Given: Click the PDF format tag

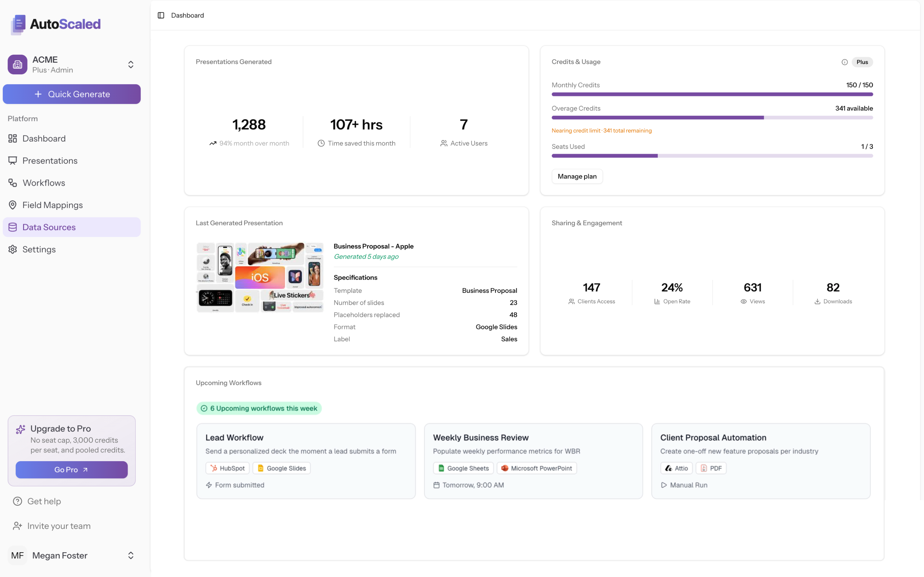Looking at the screenshot, I should (x=711, y=468).
